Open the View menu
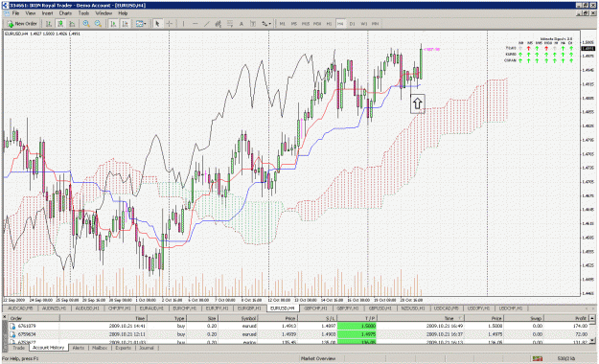The width and height of the screenshot is (599, 364). click(x=30, y=13)
